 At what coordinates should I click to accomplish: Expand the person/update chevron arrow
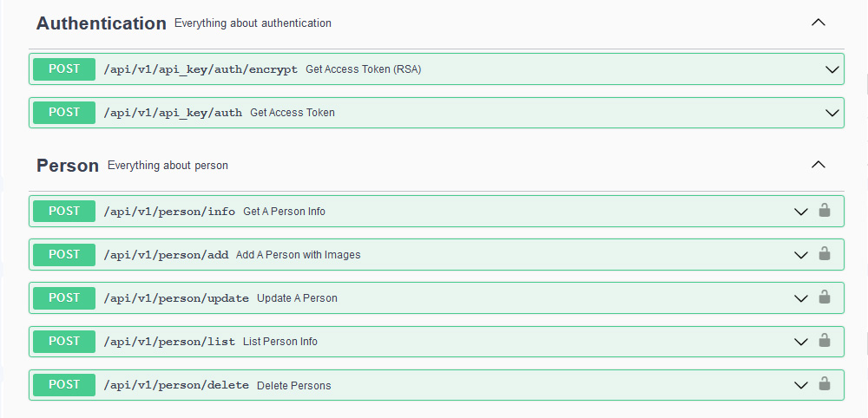tap(801, 298)
